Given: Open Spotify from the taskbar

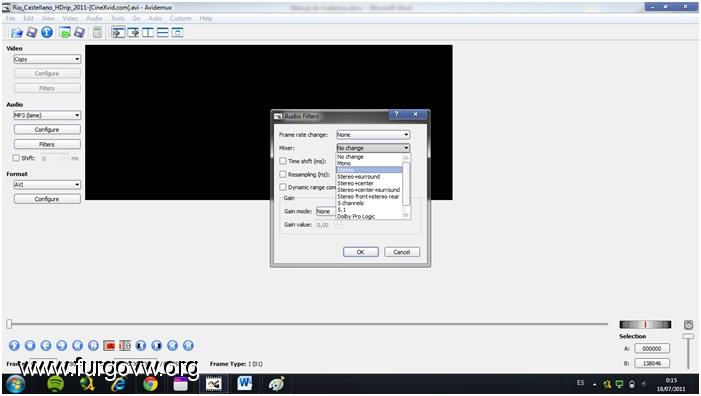Looking at the screenshot, I should click(55, 384).
